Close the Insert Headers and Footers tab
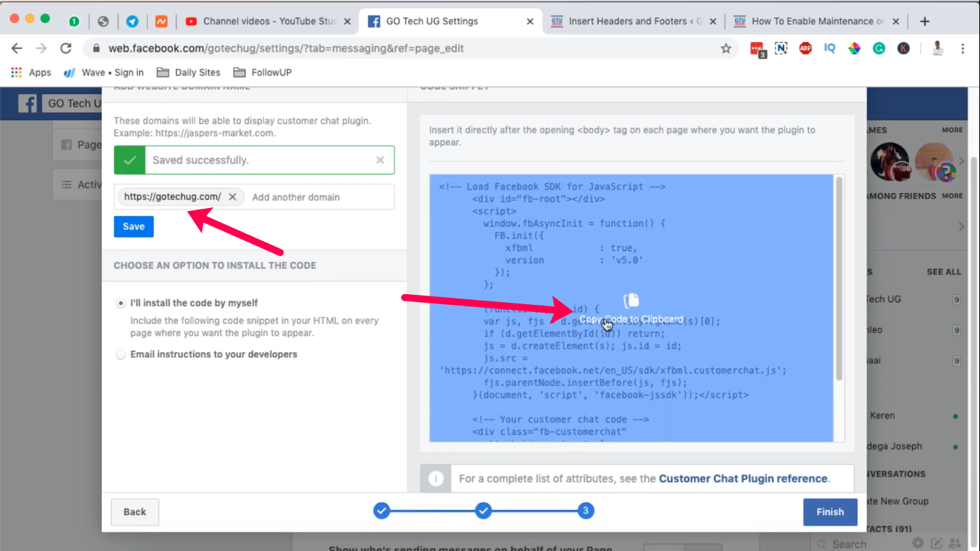The width and height of the screenshot is (980, 551). [x=713, y=22]
